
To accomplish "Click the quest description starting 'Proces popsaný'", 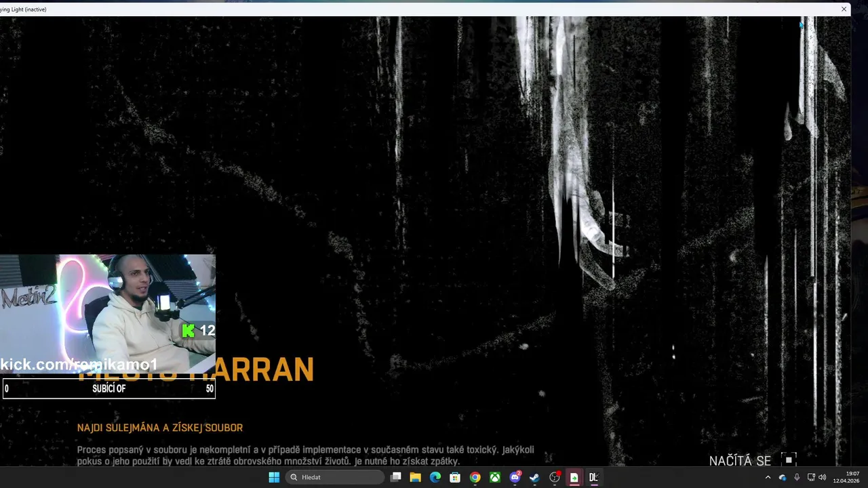I will [x=305, y=455].
